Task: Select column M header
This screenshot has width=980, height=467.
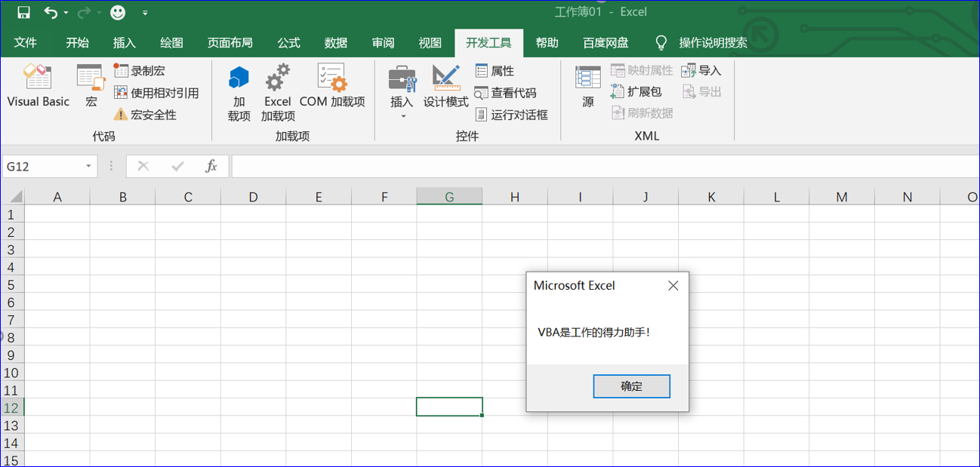Action: 842,197
